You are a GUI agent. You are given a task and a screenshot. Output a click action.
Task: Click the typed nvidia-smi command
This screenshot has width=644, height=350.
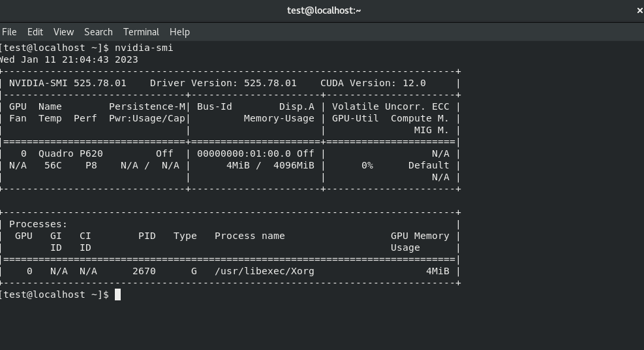click(x=144, y=48)
